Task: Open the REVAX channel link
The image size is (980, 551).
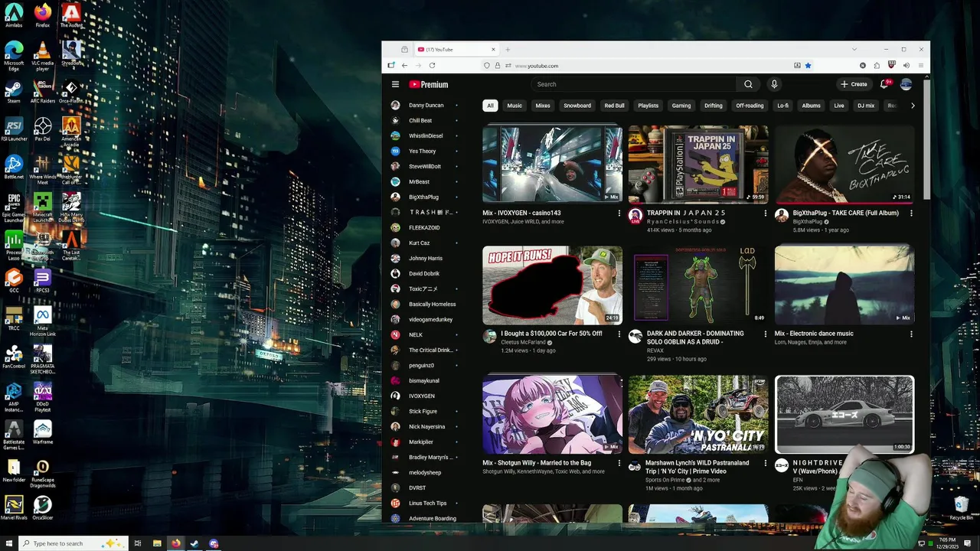Action: pyautogui.click(x=655, y=350)
